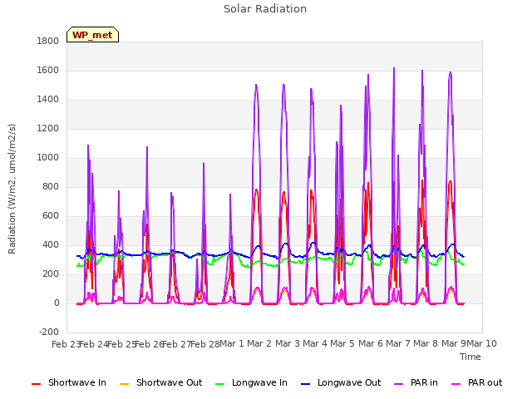Toggle the PAR in legend entry

point(416,382)
